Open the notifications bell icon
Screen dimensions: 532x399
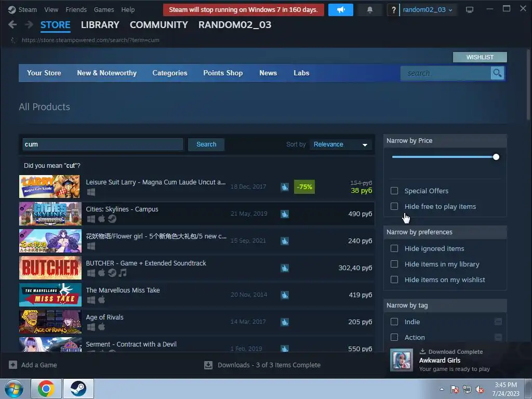(370, 10)
